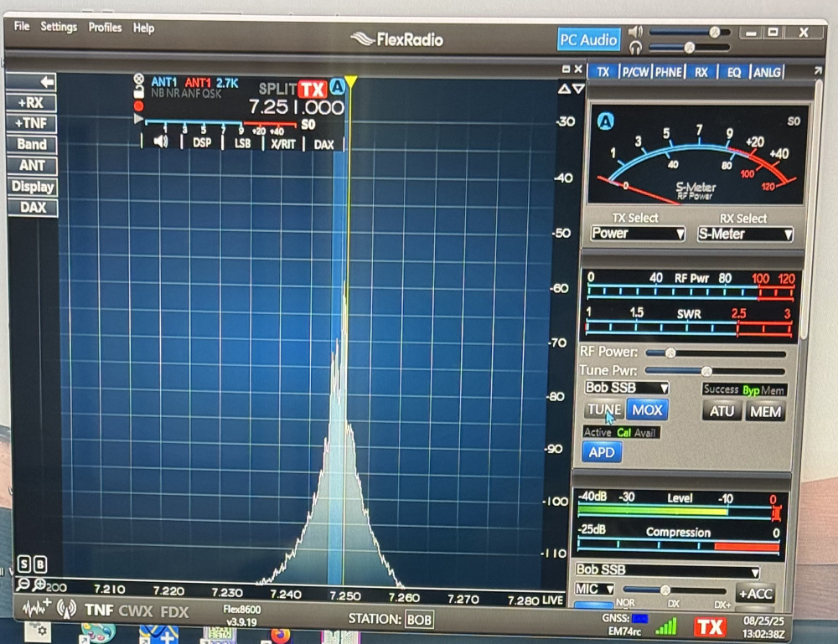Open the Band selection button

32,144
